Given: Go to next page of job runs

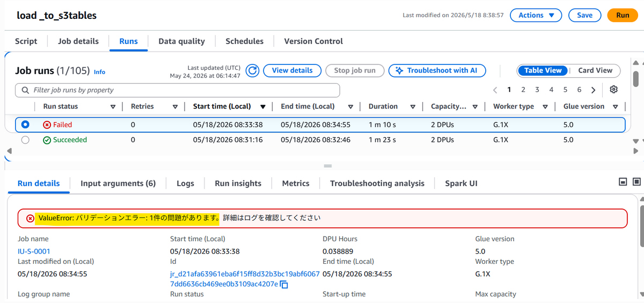Looking at the screenshot, I should point(593,90).
